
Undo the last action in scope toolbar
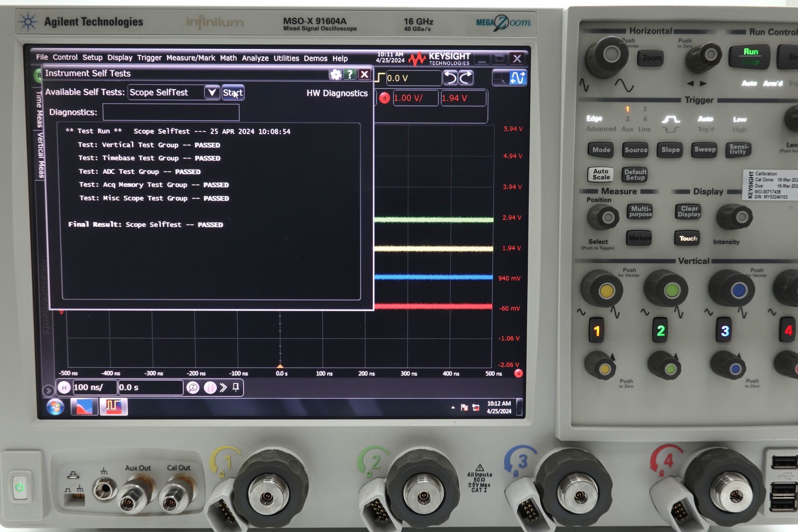[450, 78]
